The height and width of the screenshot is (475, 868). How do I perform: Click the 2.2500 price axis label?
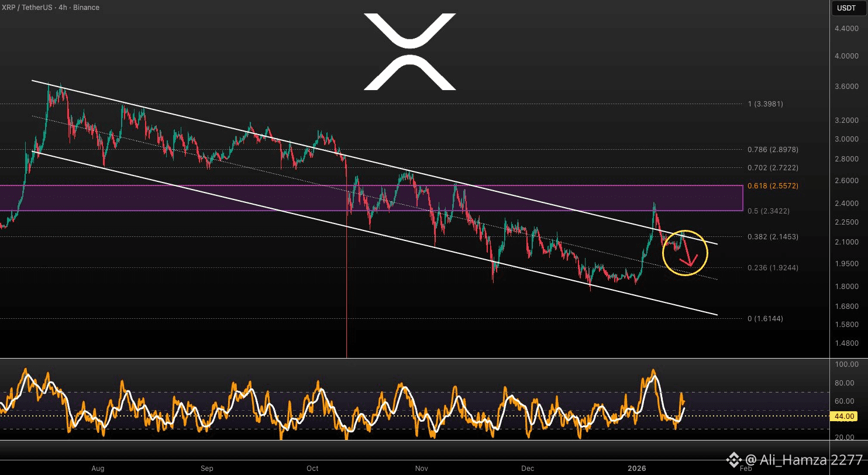846,222
